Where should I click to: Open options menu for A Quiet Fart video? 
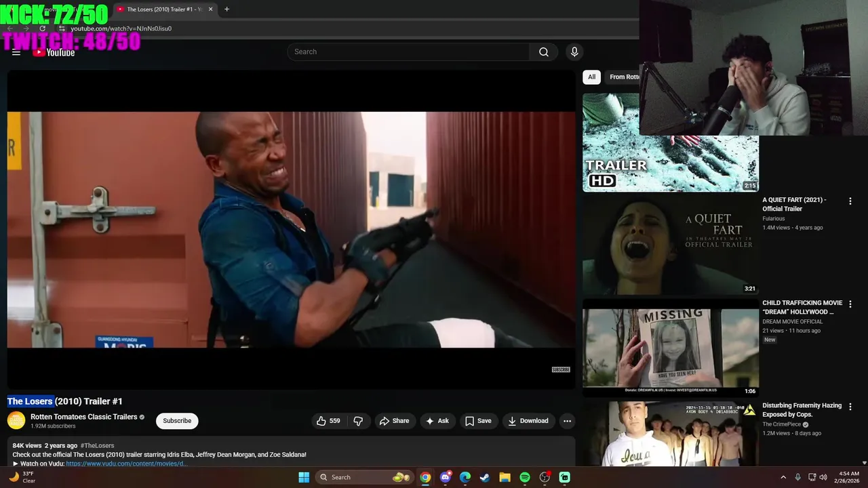850,201
